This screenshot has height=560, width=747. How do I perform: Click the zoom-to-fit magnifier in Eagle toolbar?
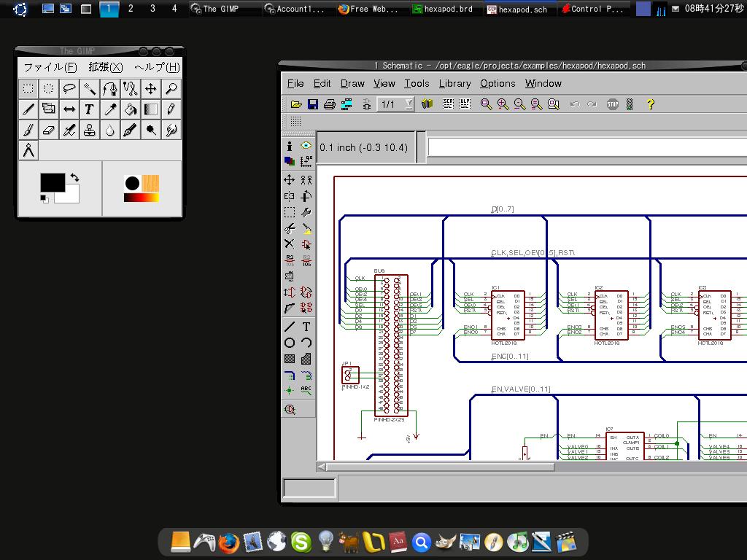(486, 104)
